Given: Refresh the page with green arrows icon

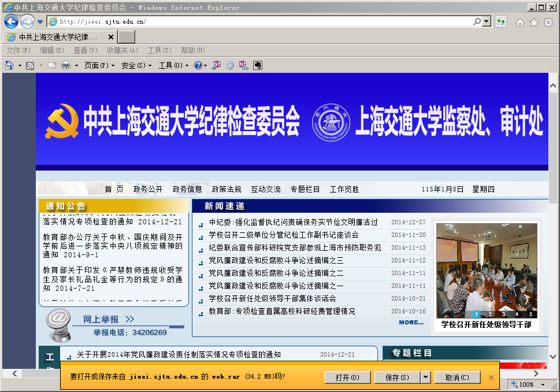Looking at the screenshot, I should pos(501,21).
